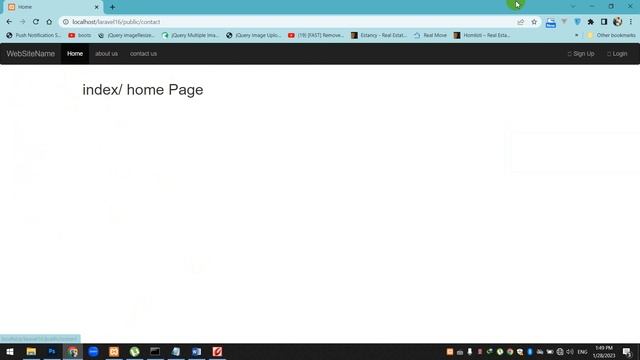Reload the current page
The height and width of the screenshot is (360, 640).
point(36,22)
